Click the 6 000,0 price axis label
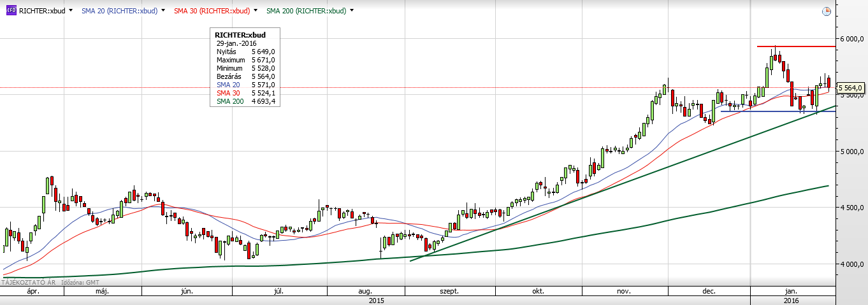 pyautogui.click(x=853, y=39)
